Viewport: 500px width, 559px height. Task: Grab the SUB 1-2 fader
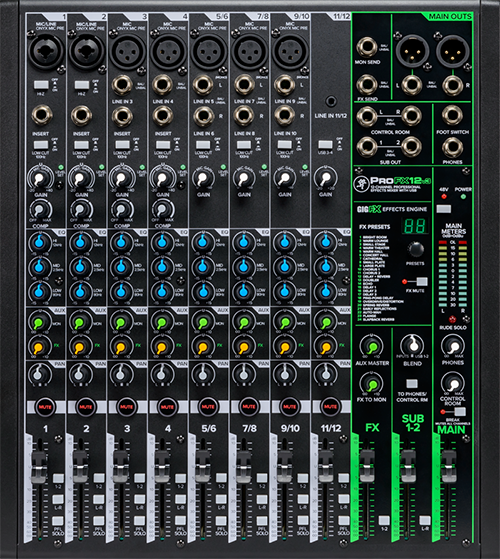coord(408,466)
